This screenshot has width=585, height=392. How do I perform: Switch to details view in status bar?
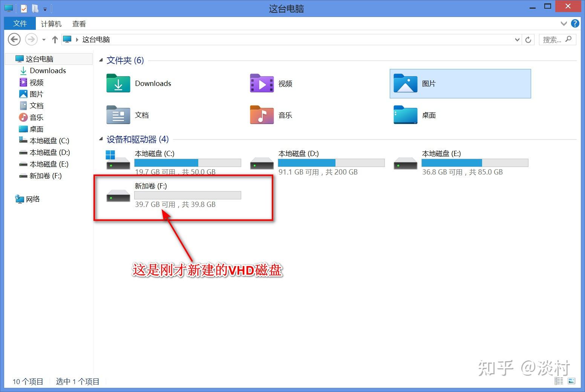point(558,381)
